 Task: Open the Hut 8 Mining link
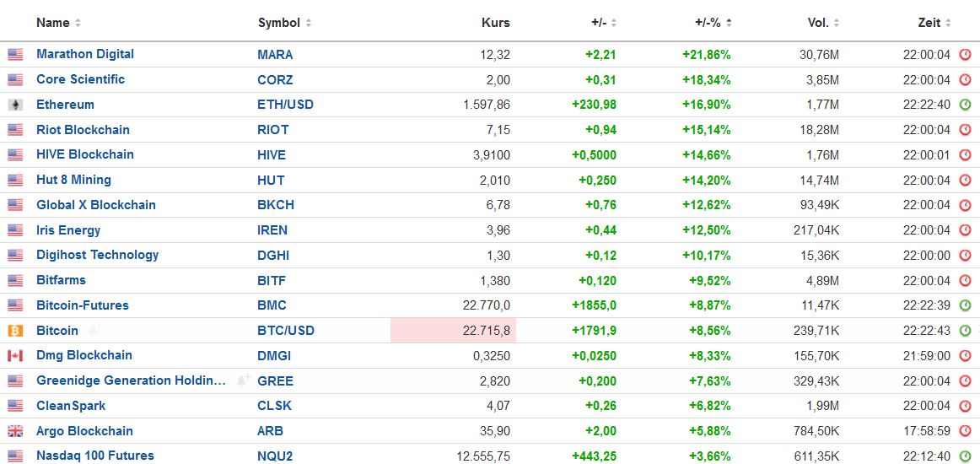click(73, 180)
